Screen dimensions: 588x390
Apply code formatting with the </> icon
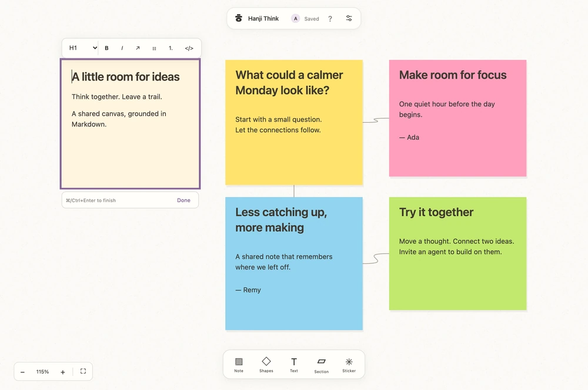pos(189,48)
